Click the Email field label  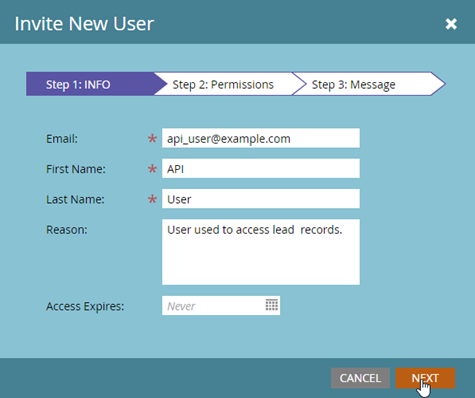point(62,139)
